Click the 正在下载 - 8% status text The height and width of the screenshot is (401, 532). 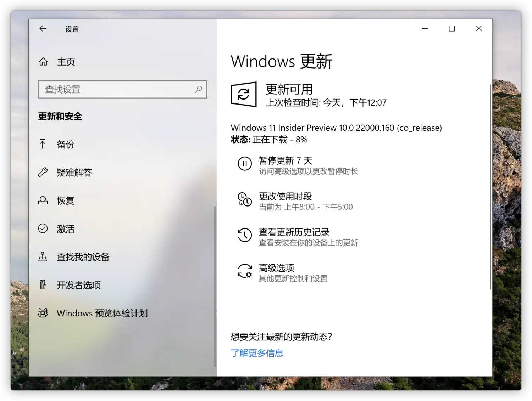pos(280,140)
